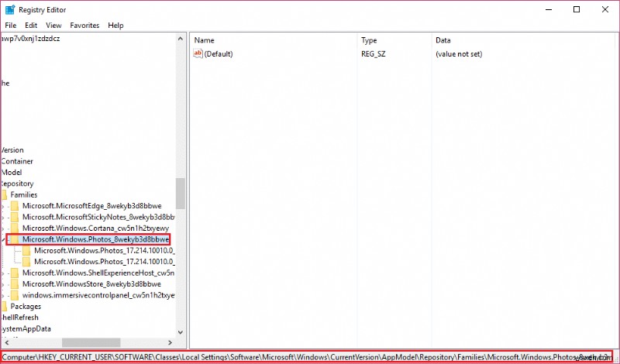Screen dimensions: 620x364
Task: Expand the windows.immersivecontrolpanel key
Action: [3, 295]
